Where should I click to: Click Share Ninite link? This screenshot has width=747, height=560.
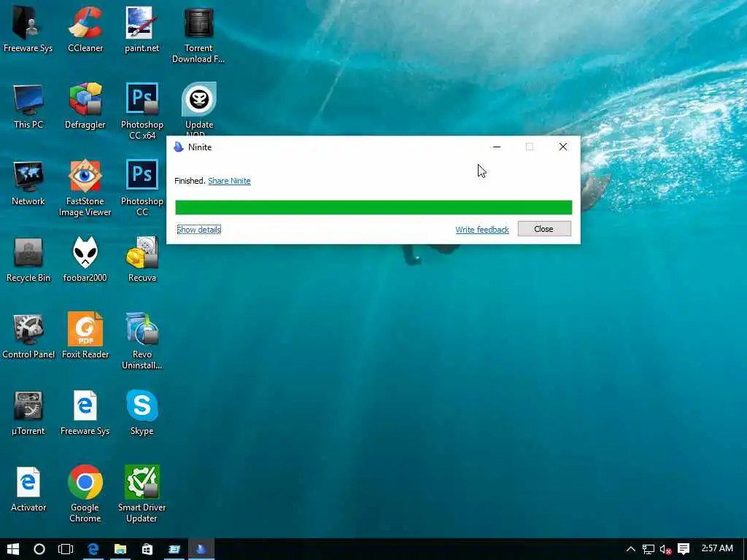click(229, 181)
